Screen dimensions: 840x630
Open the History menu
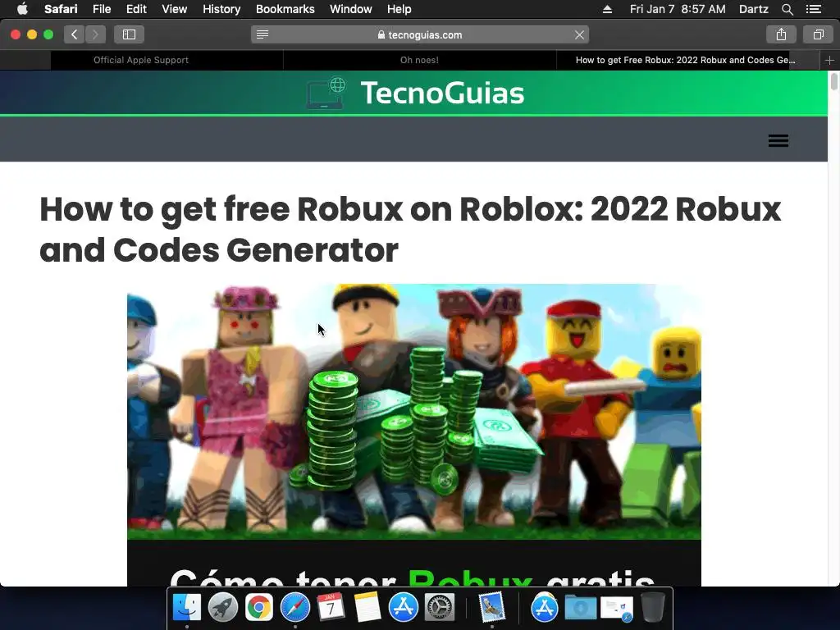pyautogui.click(x=221, y=9)
